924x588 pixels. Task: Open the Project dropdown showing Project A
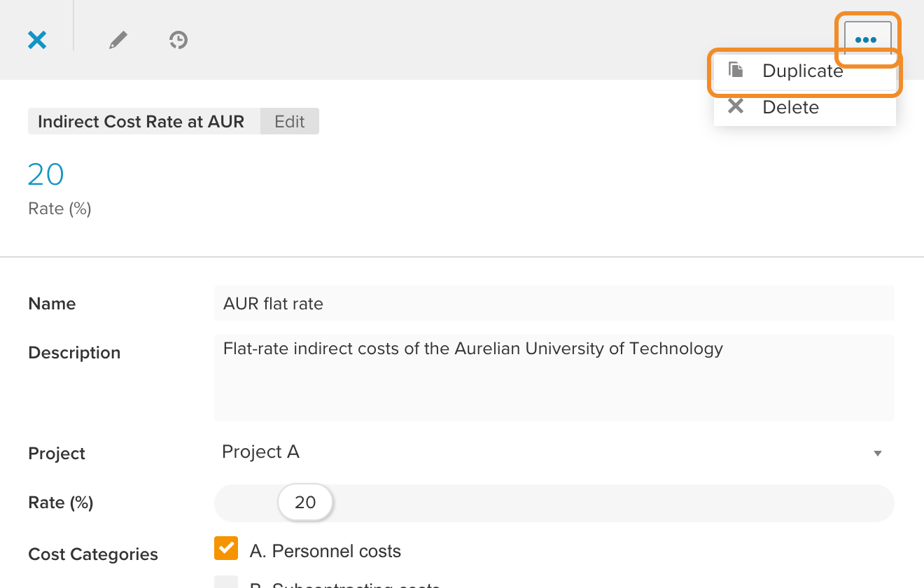point(554,452)
